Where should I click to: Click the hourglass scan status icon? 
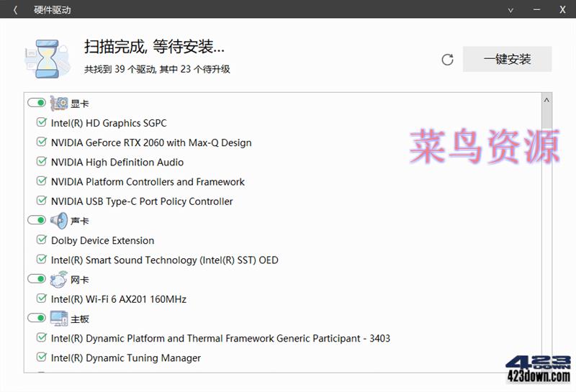point(48,59)
